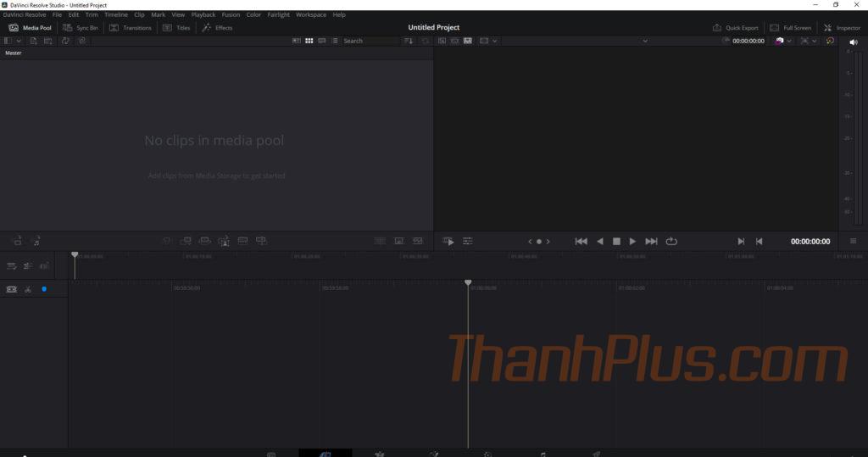Stop playback with the Stop button
The width and height of the screenshot is (868, 457).
point(616,242)
